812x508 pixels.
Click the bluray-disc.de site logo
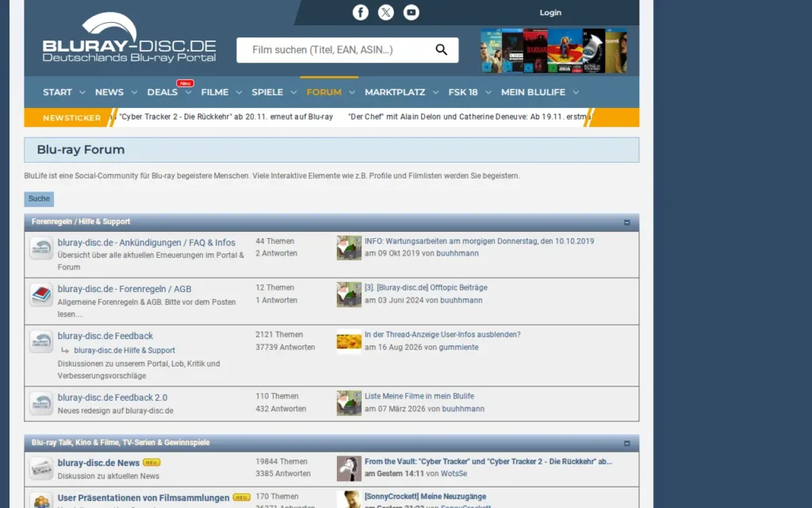129,37
